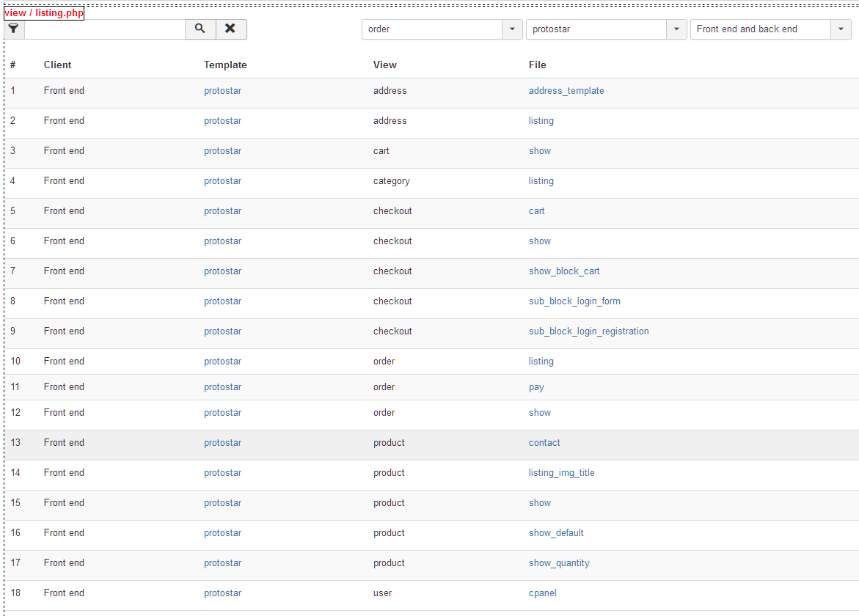This screenshot has height=616, width=859.
Task: Open the address_template file link
Action: pos(566,91)
